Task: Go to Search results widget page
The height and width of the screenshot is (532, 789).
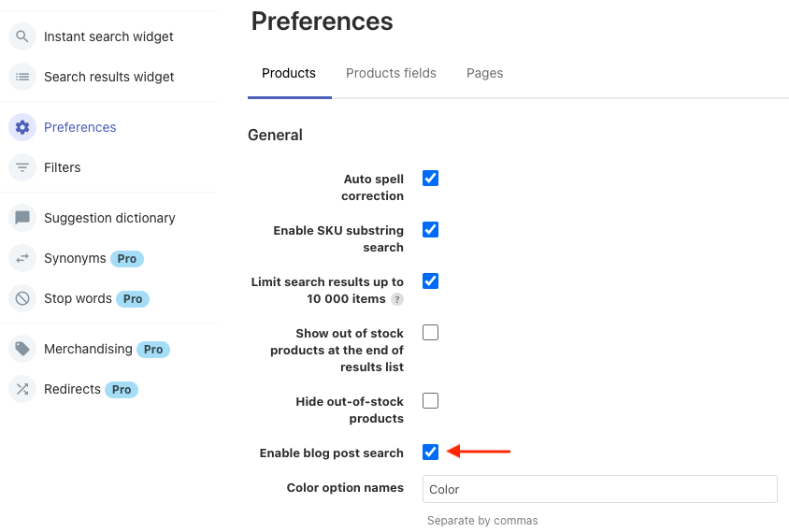Action: click(108, 77)
